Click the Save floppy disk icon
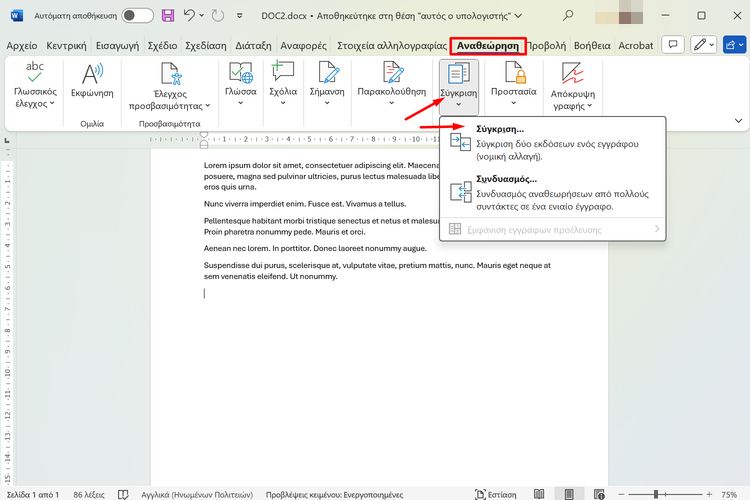This screenshot has width=750, height=500. point(167,16)
